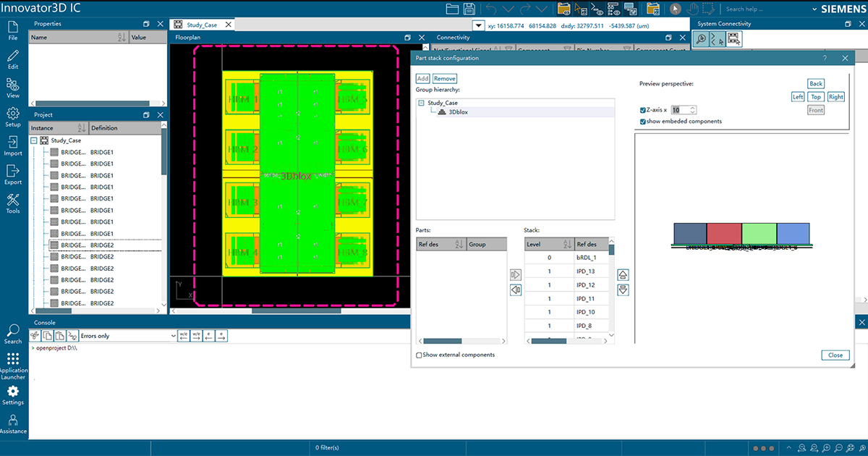The width and height of the screenshot is (868, 456).
Task: Click move part to stack arrow
Action: 516,275
